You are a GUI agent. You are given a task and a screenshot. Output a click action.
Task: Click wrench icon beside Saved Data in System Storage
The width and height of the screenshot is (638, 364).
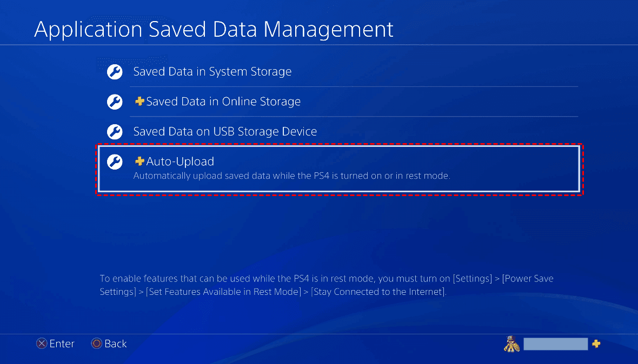coord(115,72)
